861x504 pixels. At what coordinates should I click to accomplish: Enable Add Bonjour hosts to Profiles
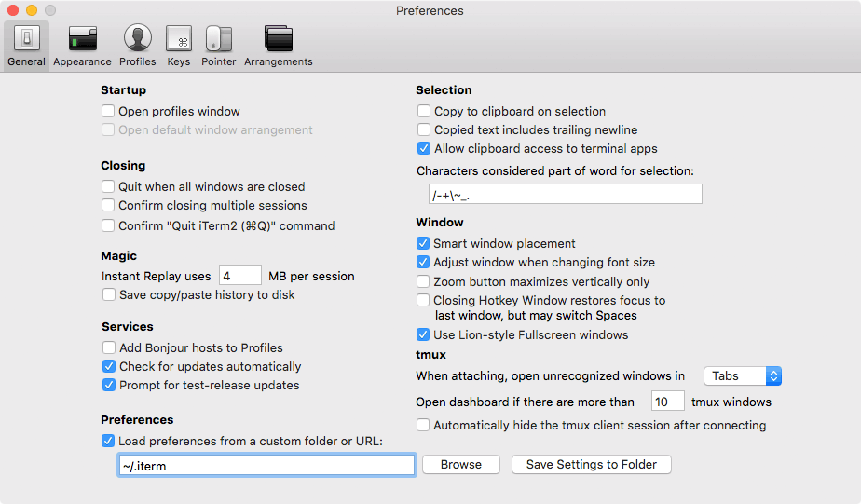pos(109,347)
